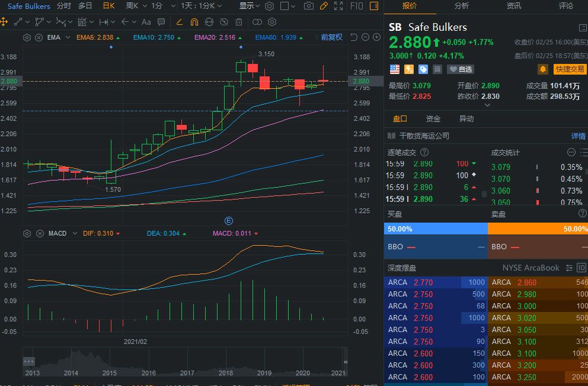Open drawing toolbar settings gear
The width and height of the screenshot is (588, 386).
click(x=272, y=22)
